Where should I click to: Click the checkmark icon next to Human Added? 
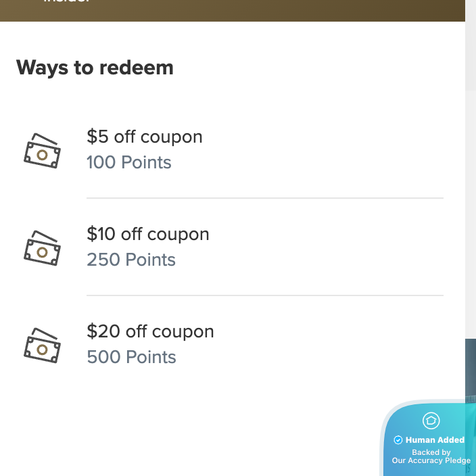click(398, 440)
